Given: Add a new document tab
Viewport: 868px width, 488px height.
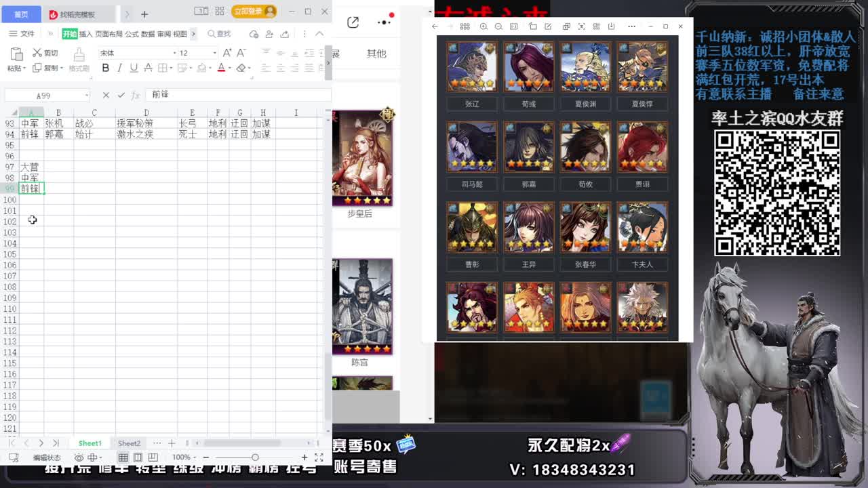Looking at the screenshot, I should click(x=144, y=14).
